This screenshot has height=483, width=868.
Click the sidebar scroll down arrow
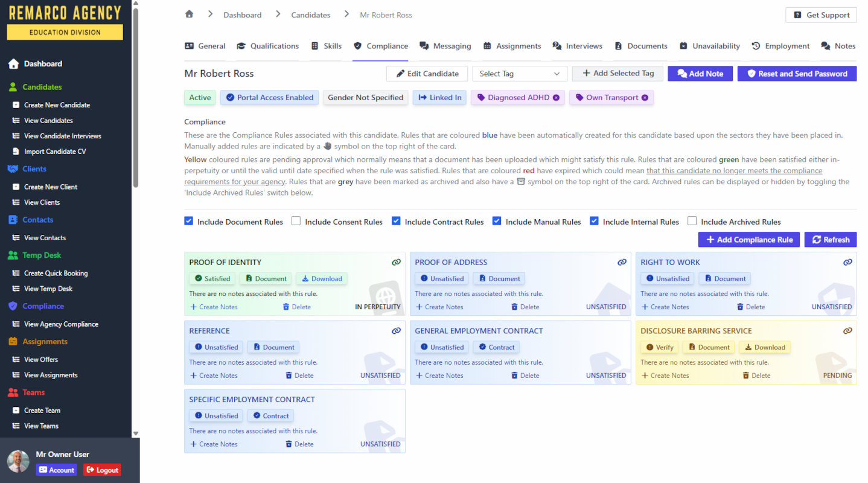tap(136, 433)
